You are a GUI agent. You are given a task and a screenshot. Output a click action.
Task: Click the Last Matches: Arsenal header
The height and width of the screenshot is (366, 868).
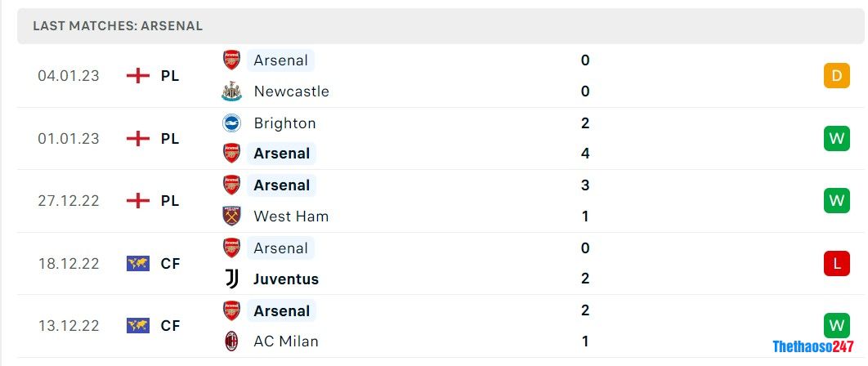click(118, 26)
